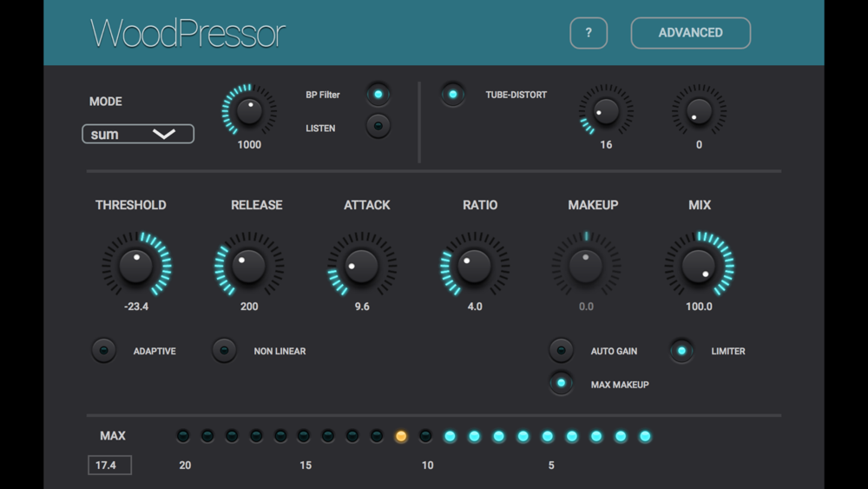Click the tube distort knob showing 16
This screenshot has width=868, height=489.
[606, 111]
